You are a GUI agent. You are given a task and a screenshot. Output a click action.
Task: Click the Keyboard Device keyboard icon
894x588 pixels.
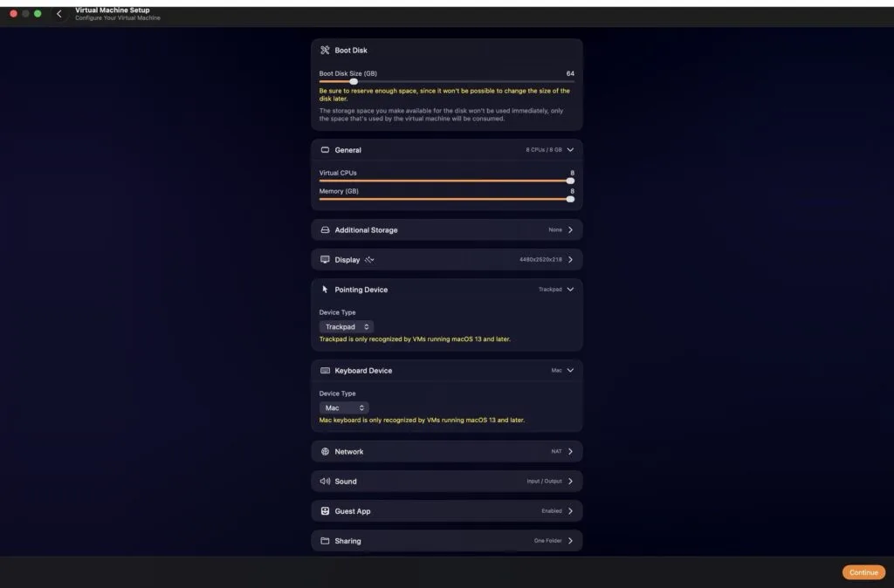point(325,371)
